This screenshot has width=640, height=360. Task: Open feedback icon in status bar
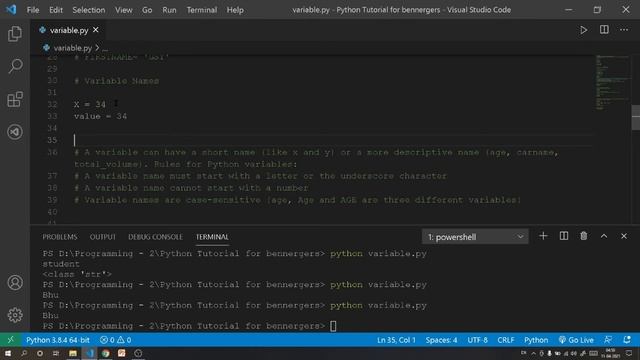[x=608, y=340]
